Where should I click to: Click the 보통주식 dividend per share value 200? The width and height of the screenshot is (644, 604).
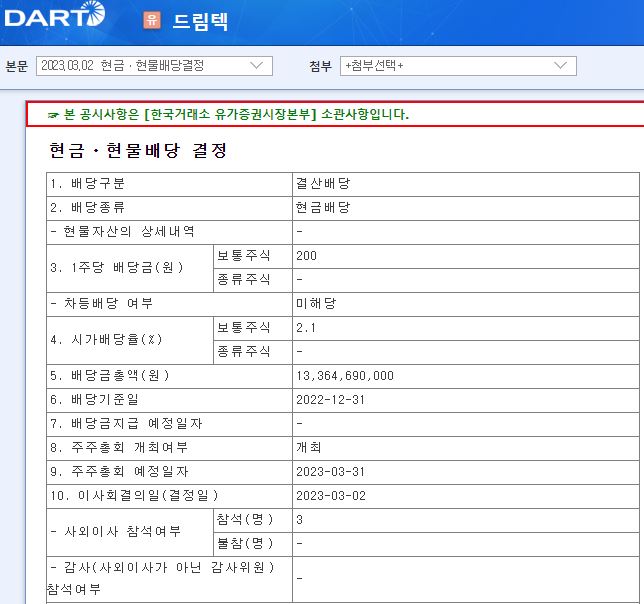[306, 256]
